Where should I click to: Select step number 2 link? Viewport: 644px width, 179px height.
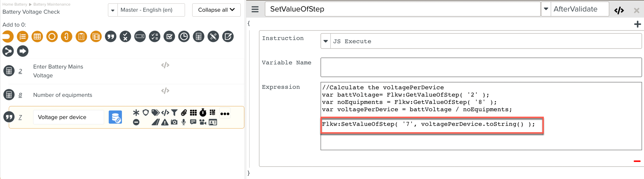(20, 71)
